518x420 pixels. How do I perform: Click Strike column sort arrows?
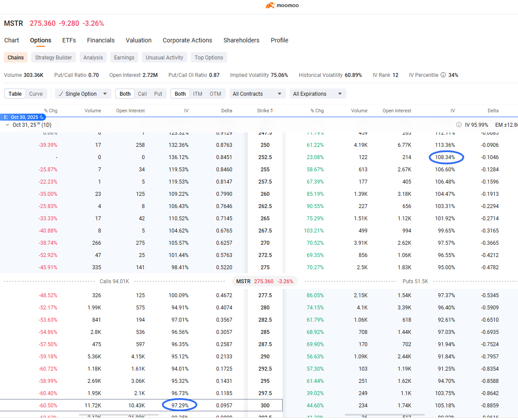[272, 111]
